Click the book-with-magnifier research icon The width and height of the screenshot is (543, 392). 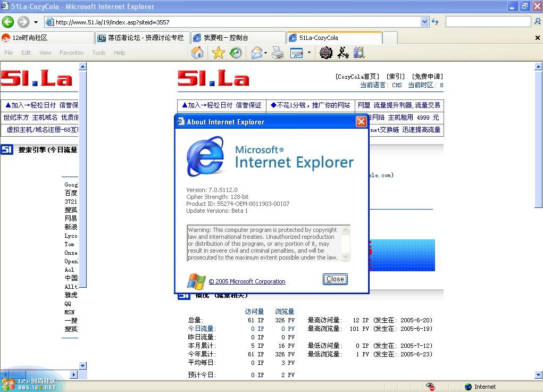click(358, 53)
